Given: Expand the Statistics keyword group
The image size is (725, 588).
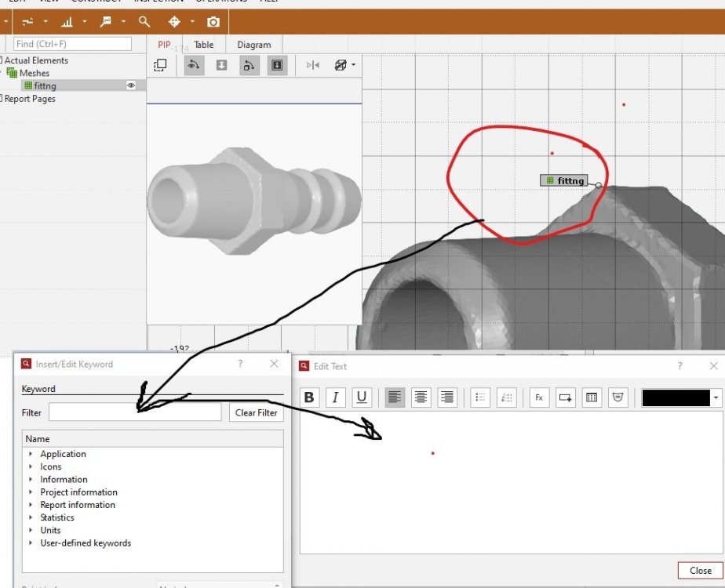Looking at the screenshot, I should 31,517.
